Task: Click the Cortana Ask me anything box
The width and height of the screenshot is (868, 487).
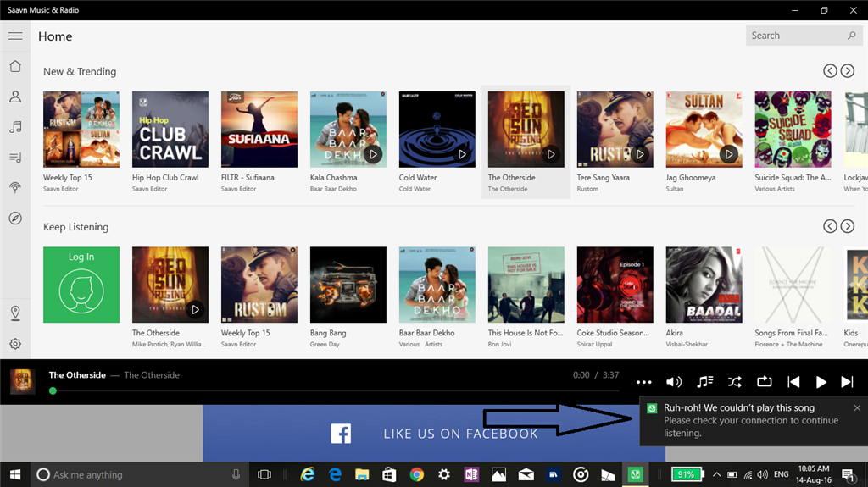Action: coord(141,474)
